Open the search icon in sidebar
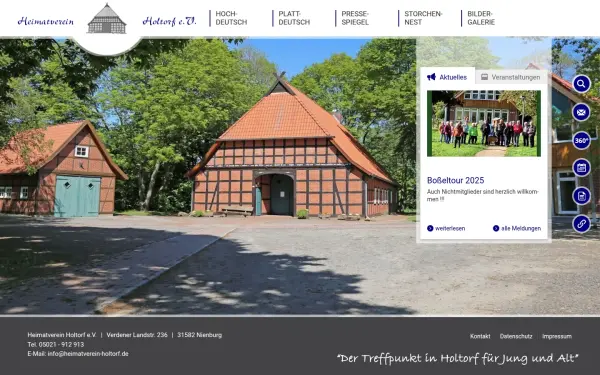 [581, 84]
